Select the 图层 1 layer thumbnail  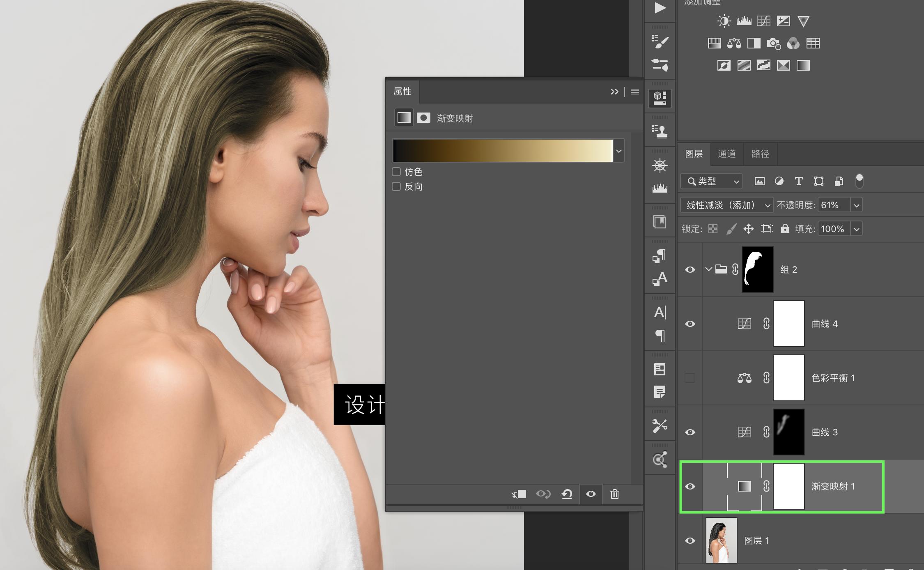point(721,540)
